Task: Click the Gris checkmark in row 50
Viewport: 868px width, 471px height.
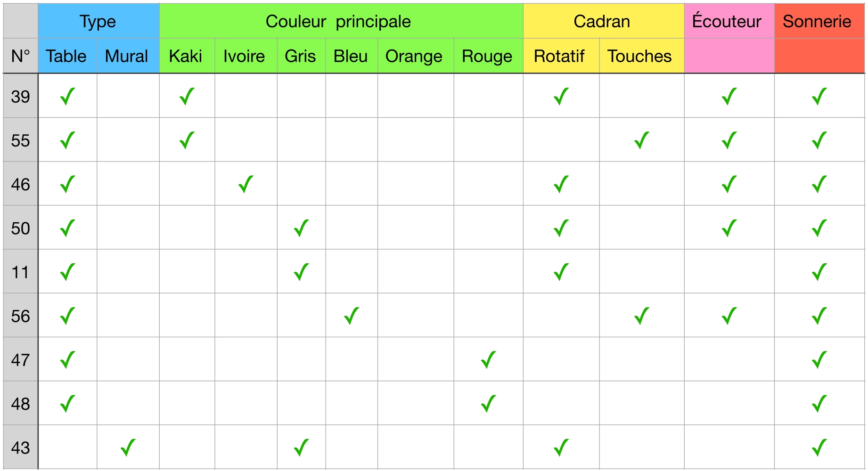Action: click(x=301, y=228)
